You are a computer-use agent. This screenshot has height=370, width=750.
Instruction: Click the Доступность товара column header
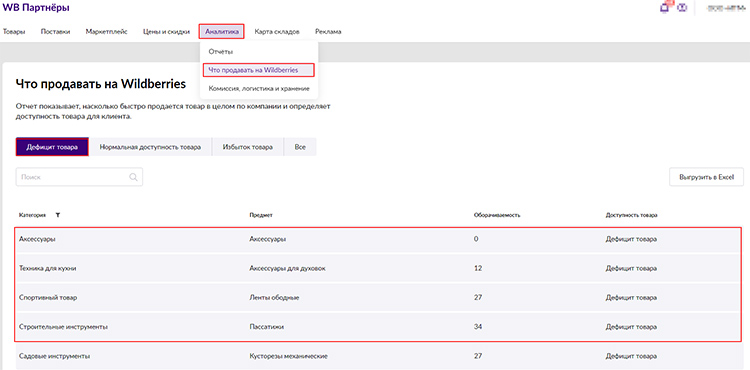[631, 215]
